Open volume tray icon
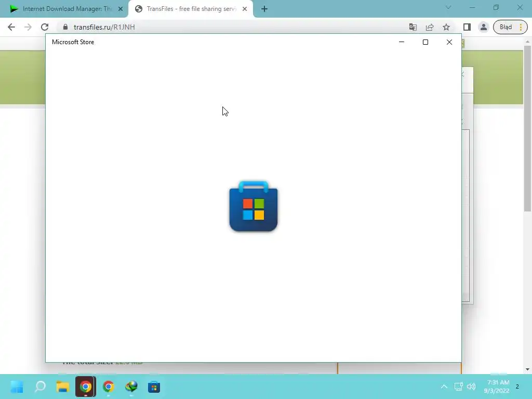This screenshot has width=532, height=399. click(x=471, y=387)
